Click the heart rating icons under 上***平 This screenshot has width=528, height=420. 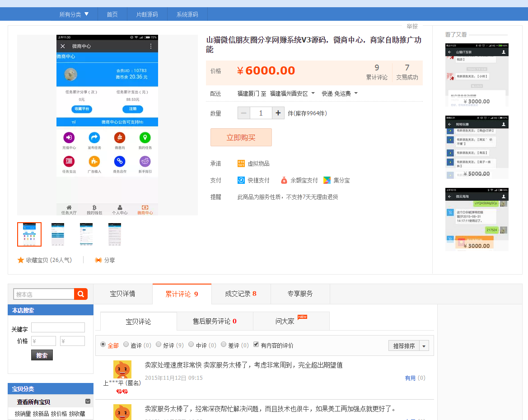click(x=122, y=392)
